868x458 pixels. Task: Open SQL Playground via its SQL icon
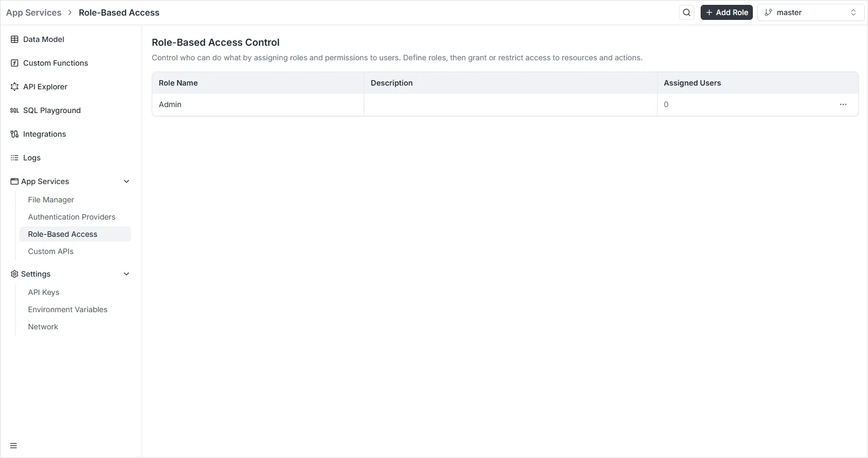point(15,110)
